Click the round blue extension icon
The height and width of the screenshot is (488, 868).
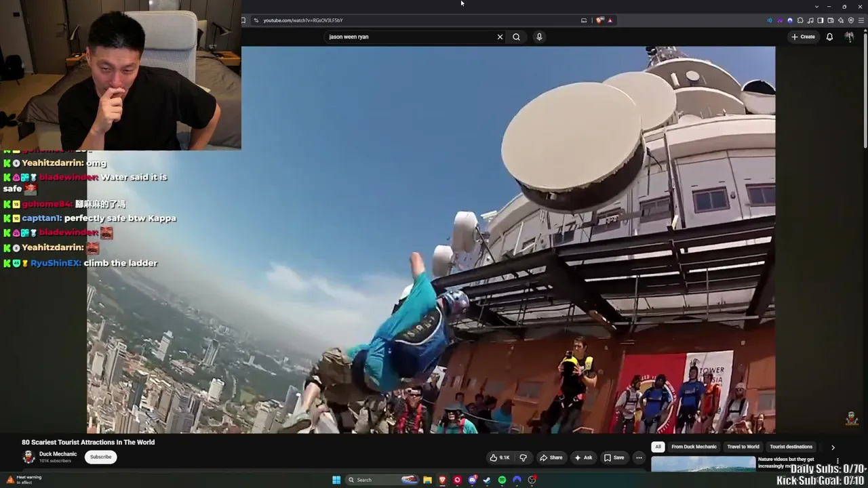click(790, 20)
